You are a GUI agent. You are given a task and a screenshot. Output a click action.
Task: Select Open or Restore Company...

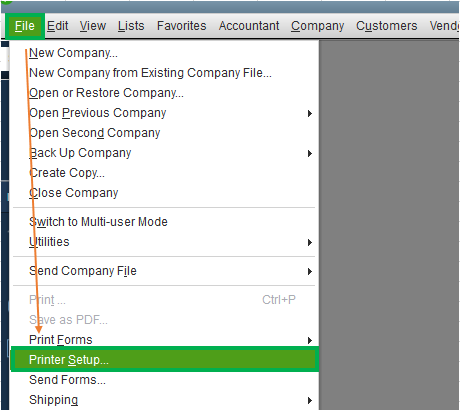pos(106,93)
